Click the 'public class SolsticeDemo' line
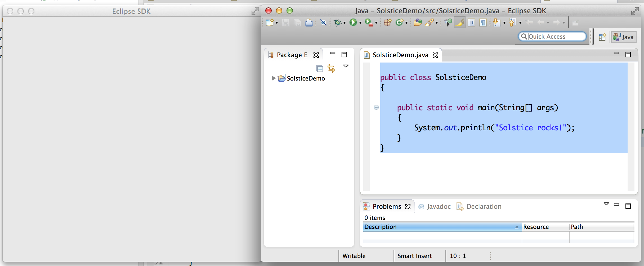This screenshot has width=644, height=266. pos(433,77)
